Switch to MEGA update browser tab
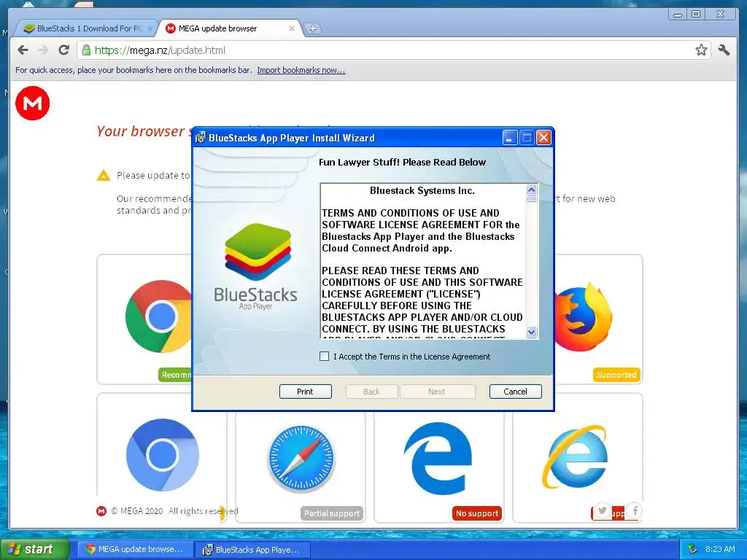This screenshot has height=560, width=747. point(230,28)
